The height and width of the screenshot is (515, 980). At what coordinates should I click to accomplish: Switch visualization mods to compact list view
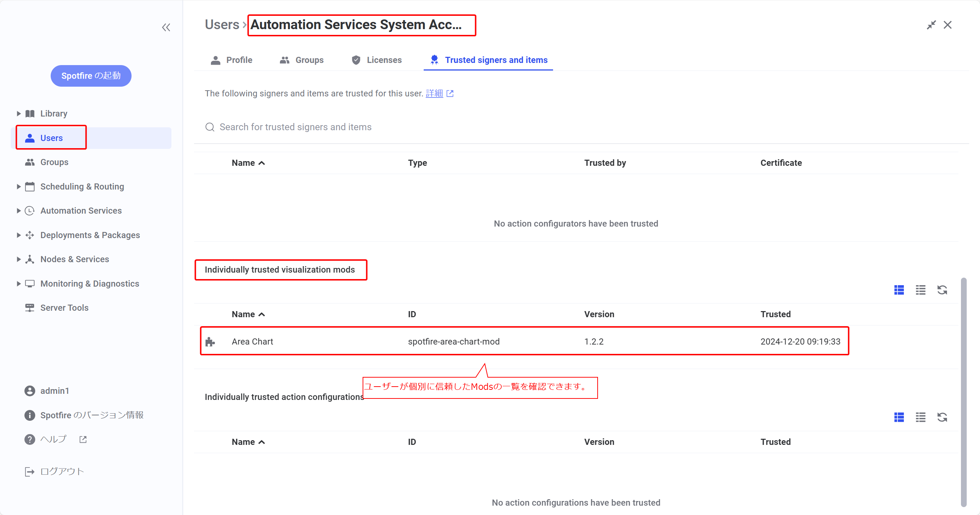(921, 290)
